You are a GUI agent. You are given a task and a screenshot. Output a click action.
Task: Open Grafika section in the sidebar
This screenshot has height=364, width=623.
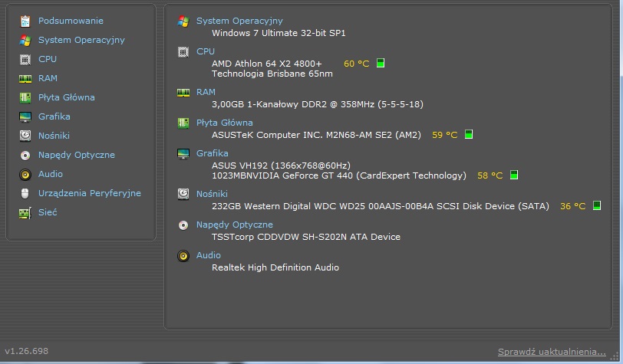54,116
